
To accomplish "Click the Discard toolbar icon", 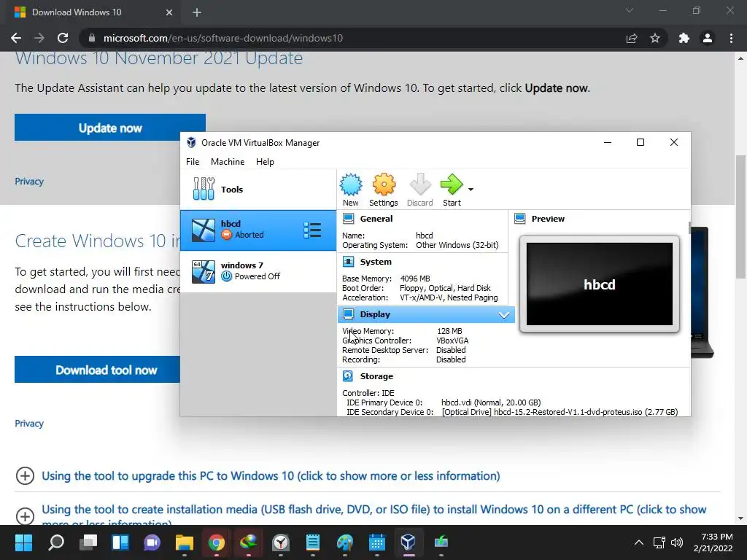I will click(x=419, y=184).
